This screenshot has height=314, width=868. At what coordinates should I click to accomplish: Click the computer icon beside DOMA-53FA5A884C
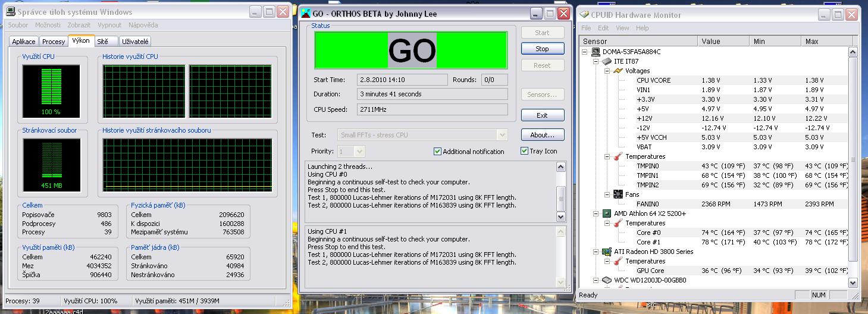tap(596, 52)
